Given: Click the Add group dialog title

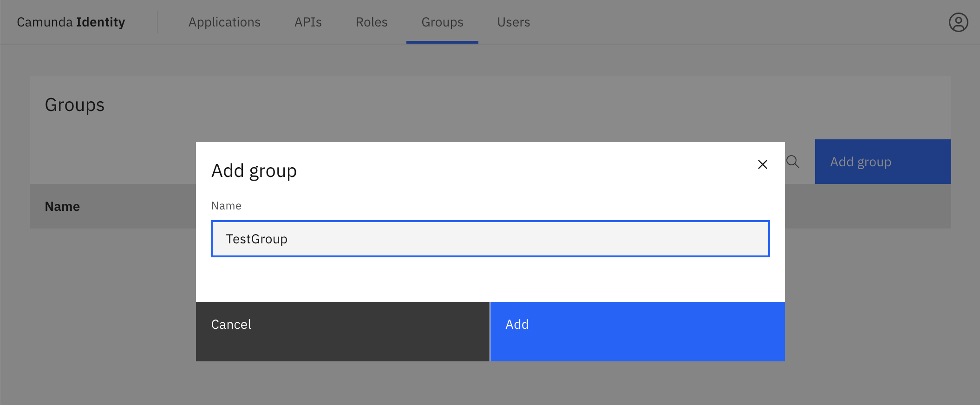Looking at the screenshot, I should tap(254, 171).
